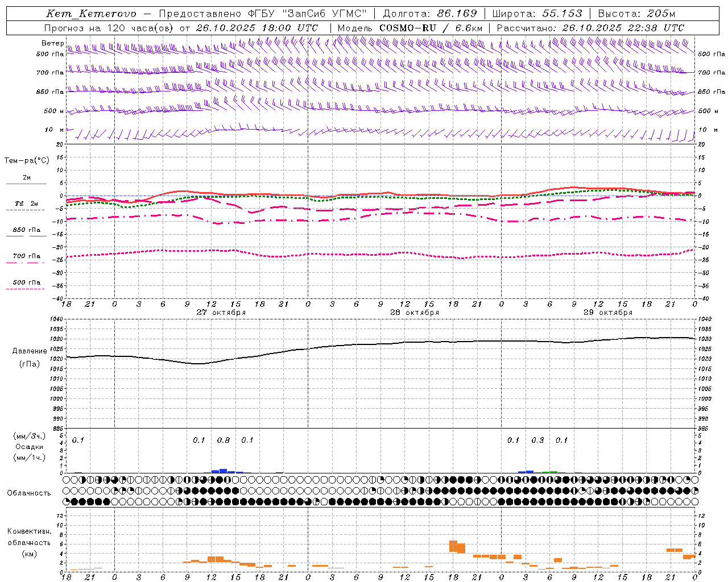Select the Давление pressure panel label
The height and width of the screenshot is (582, 728).
coord(30,351)
